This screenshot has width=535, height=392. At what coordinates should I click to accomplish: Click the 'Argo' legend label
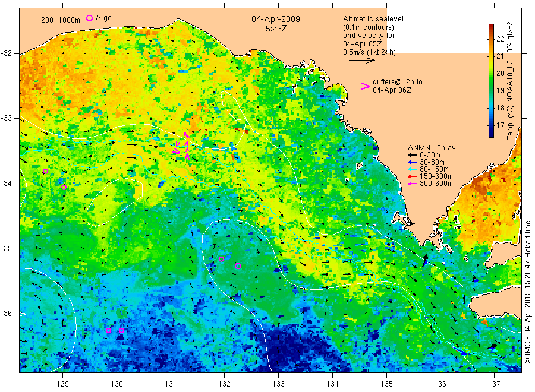(x=103, y=18)
